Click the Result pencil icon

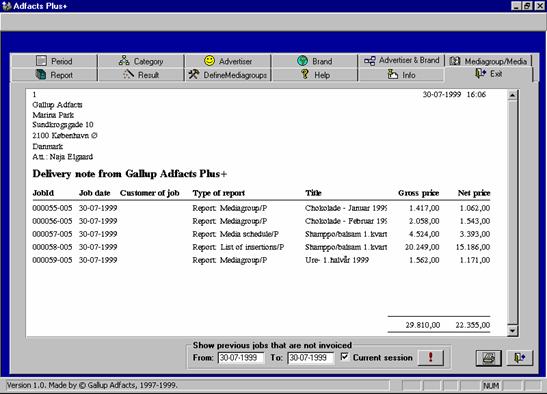[x=128, y=74]
